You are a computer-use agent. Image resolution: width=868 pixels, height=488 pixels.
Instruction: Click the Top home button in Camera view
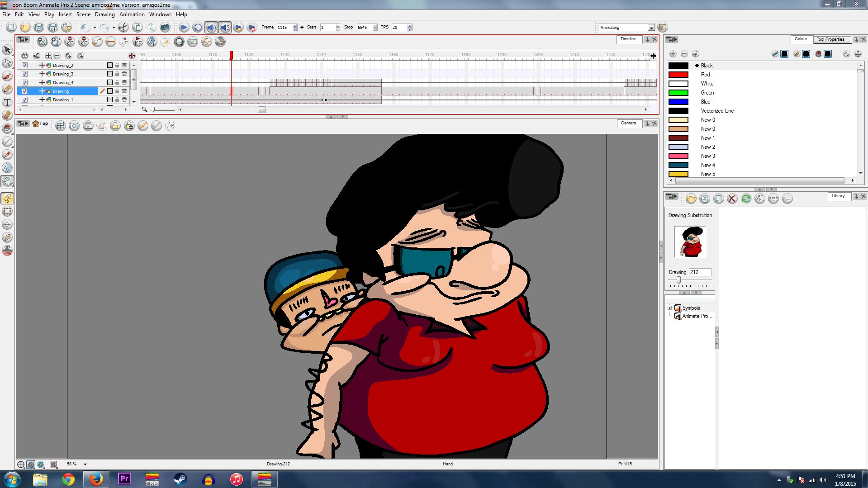(x=40, y=123)
